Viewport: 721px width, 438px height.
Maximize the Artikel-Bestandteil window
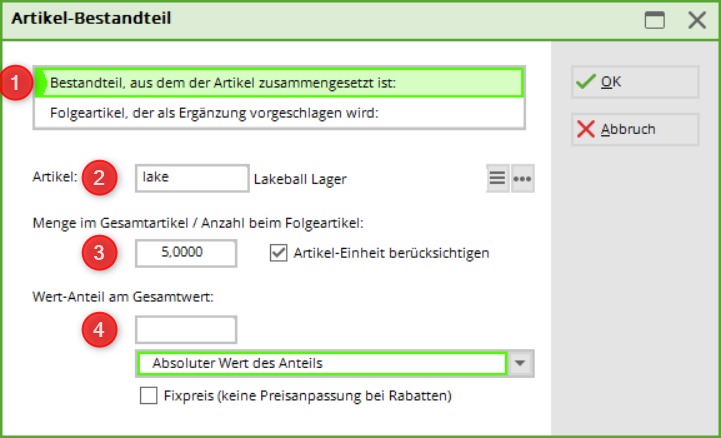(654, 20)
